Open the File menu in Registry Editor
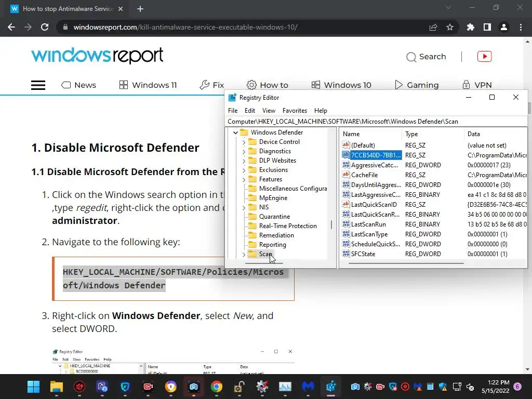532x399 pixels. coord(233,111)
